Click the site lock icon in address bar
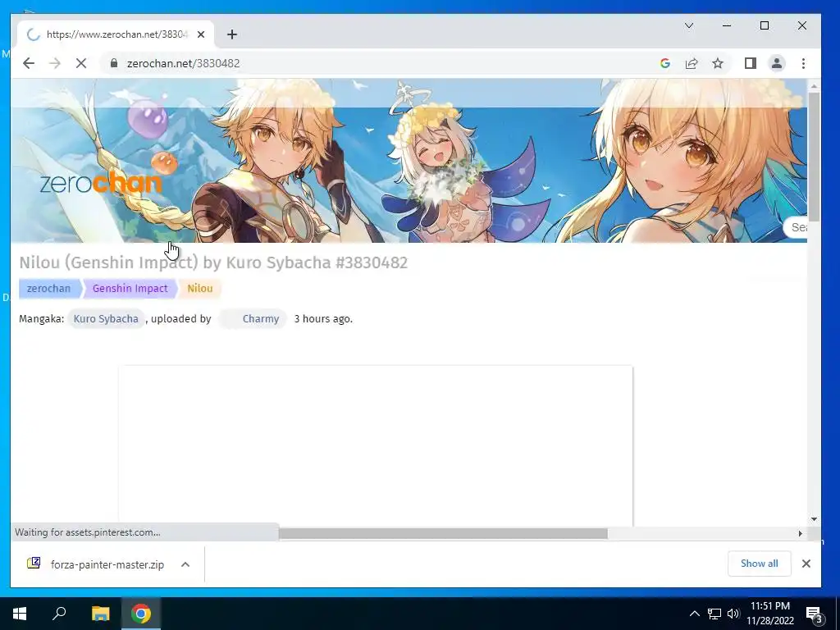The height and width of the screenshot is (630, 840). (x=113, y=63)
